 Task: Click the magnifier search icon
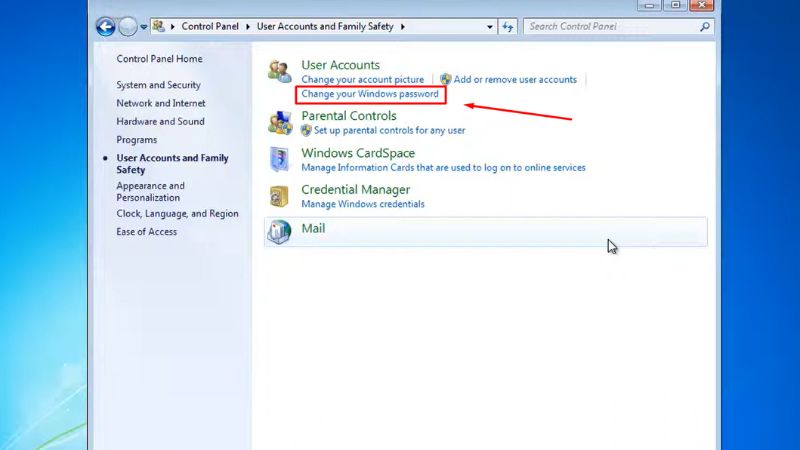[705, 27]
